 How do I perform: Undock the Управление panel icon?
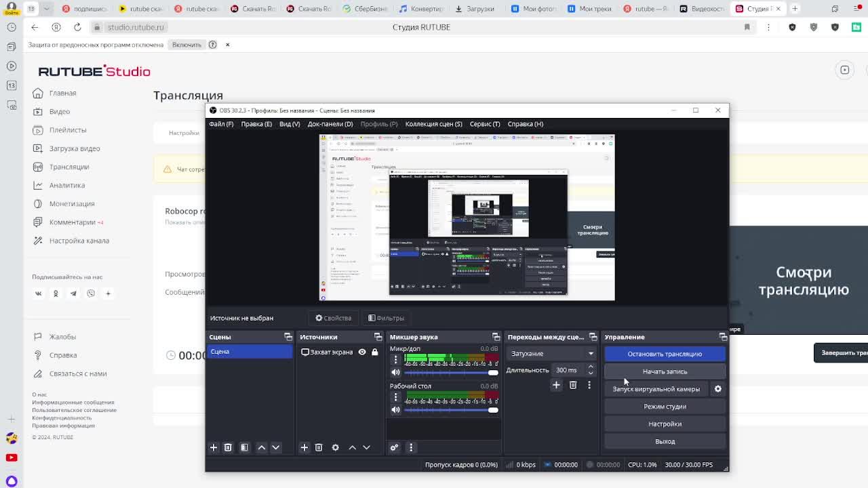[723, 337]
